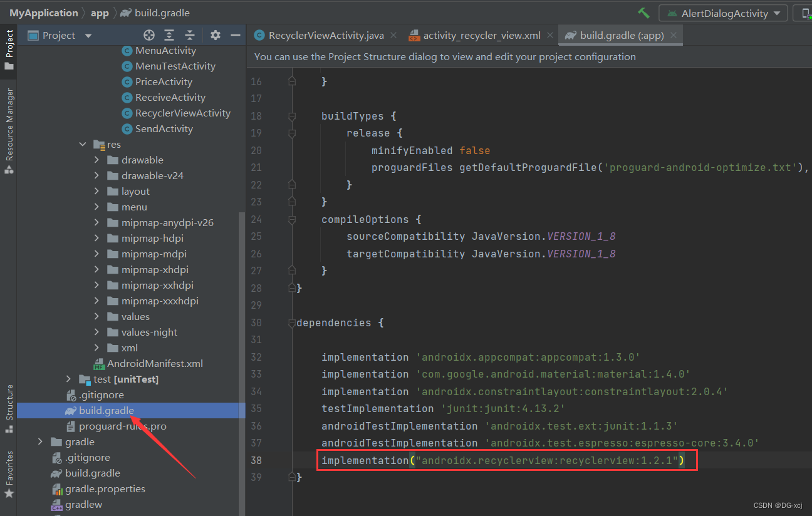
Task: Click the Make Project hammer icon
Action: (x=643, y=13)
